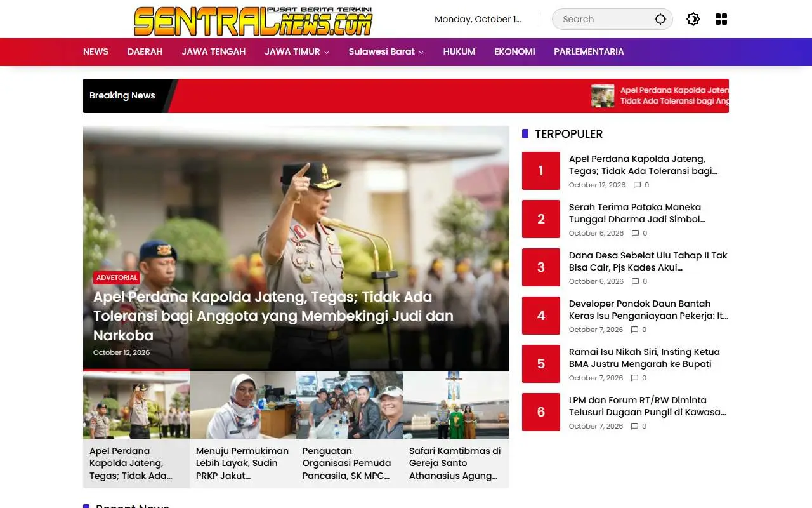Click comment icon for LPM dan Forum post

point(635,426)
